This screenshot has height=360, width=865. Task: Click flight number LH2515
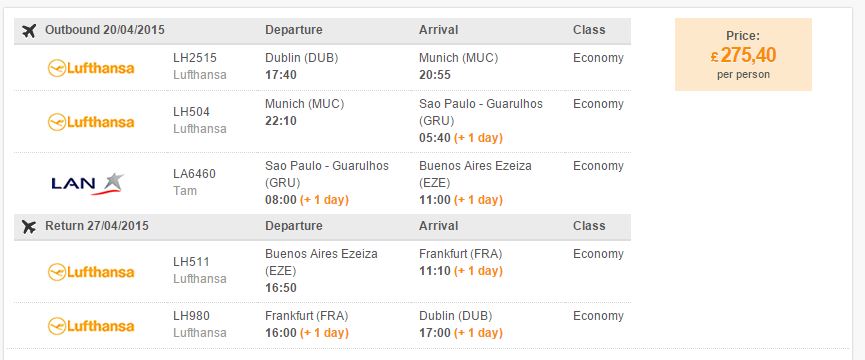tap(195, 58)
